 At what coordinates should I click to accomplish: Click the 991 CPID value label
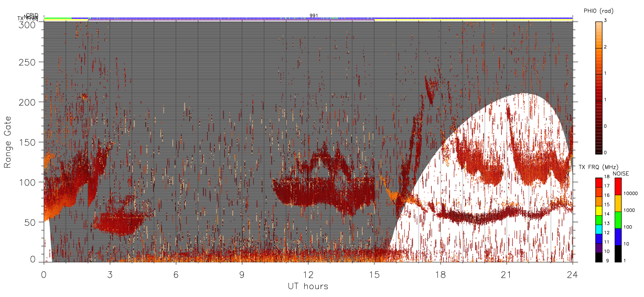tap(313, 16)
